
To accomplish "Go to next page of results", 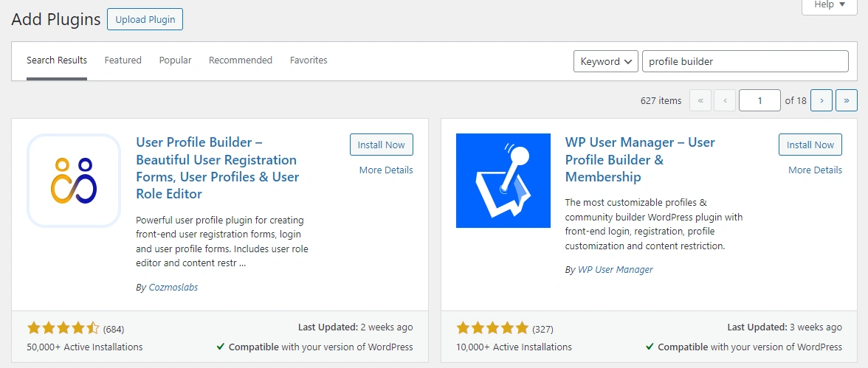I will coord(821,100).
